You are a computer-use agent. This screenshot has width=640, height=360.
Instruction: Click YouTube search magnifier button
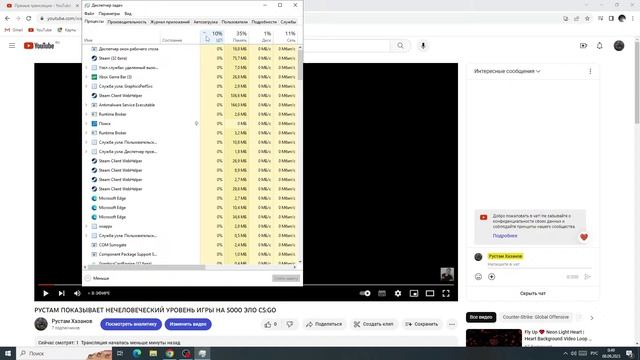tap(400, 46)
